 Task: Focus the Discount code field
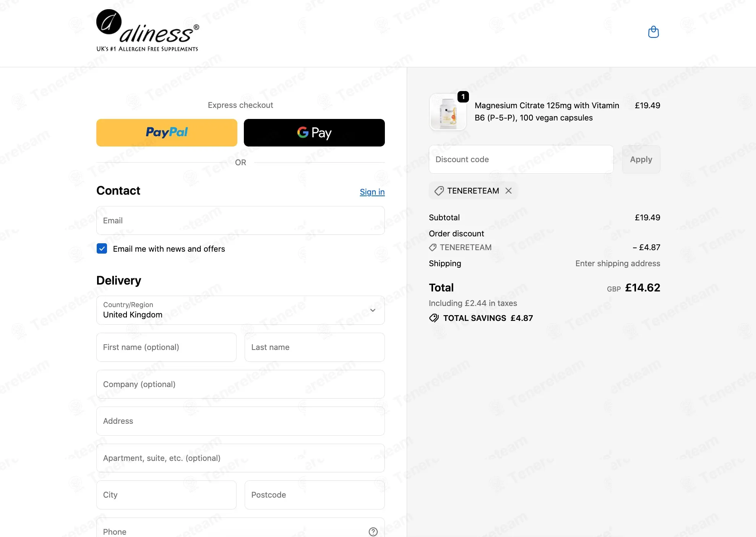[521, 159]
